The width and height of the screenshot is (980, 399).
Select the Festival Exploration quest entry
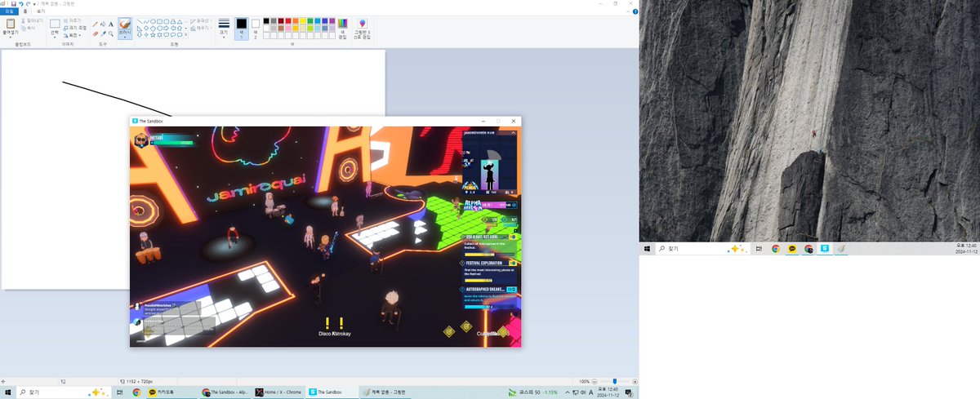point(490,271)
